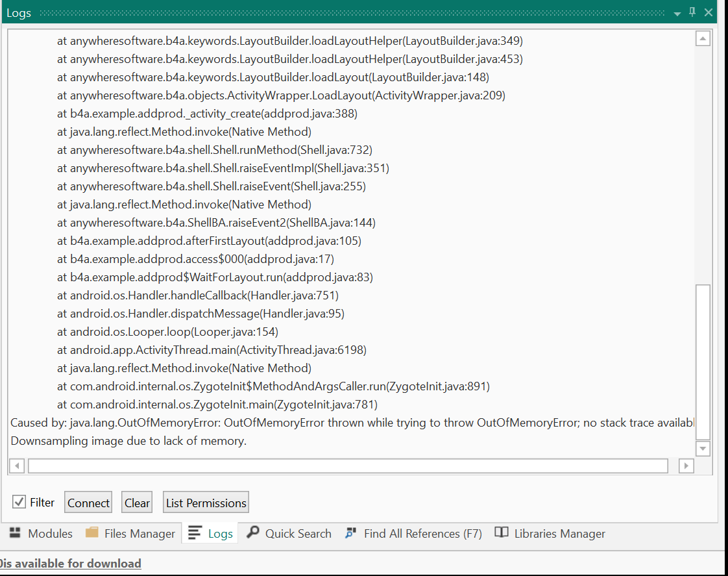The image size is (728, 576).
Task: Click the 'afterFirstLayout(addprod.java:105)' log line
Action: [209, 241]
